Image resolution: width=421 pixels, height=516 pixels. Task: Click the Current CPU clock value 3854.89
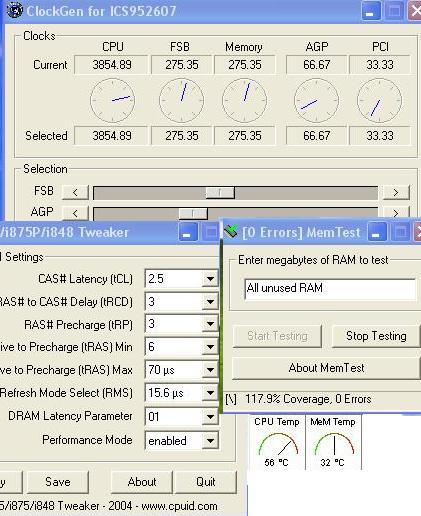[x=112, y=65]
